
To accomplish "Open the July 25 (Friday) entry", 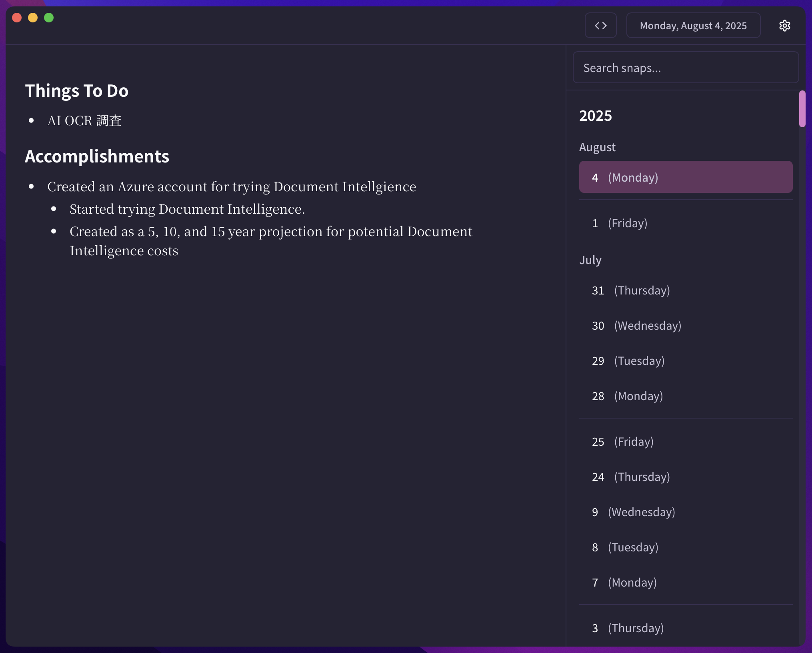I will coord(686,441).
